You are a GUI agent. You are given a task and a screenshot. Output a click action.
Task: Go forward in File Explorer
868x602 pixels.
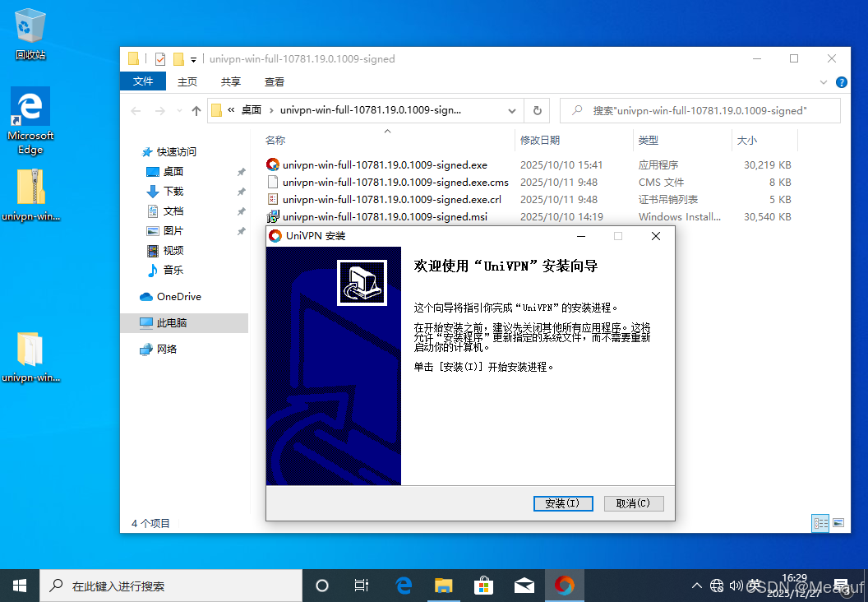[x=160, y=111]
